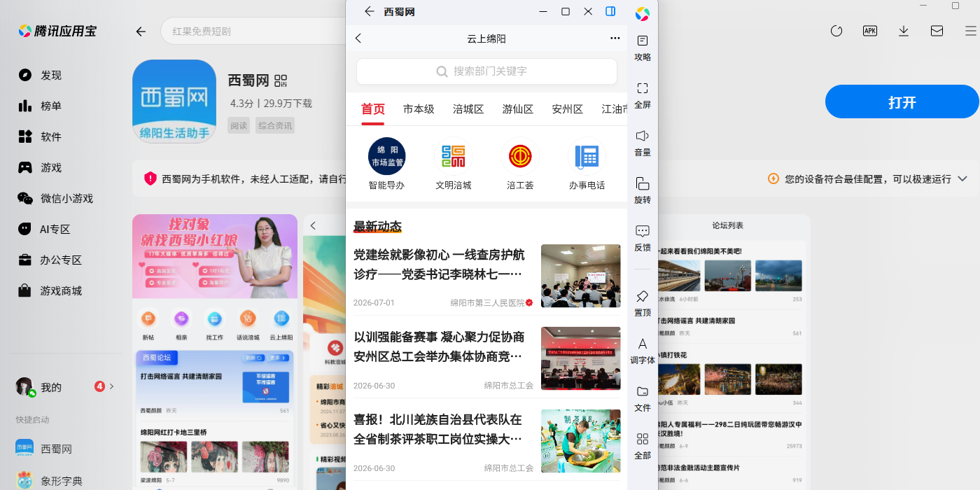The width and height of the screenshot is (980, 490).
Task: Click the 阅读 tag under 西蜀网
Action: tap(239, 125)
